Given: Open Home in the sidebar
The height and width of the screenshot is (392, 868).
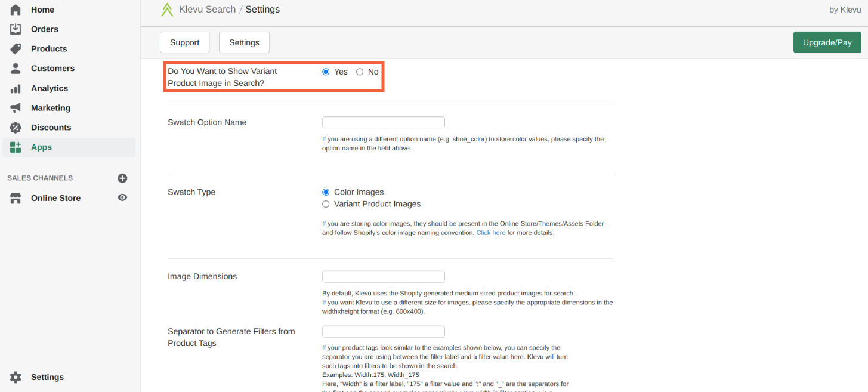Looking at the screenshot, I should point(42,10).
